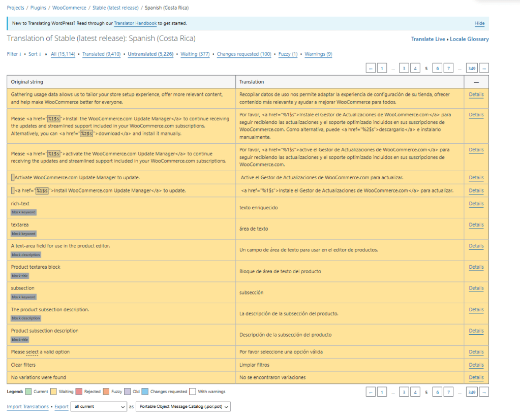
Task: Click 'block title' tag under Product textarea block
Action: tap(20, 276)
